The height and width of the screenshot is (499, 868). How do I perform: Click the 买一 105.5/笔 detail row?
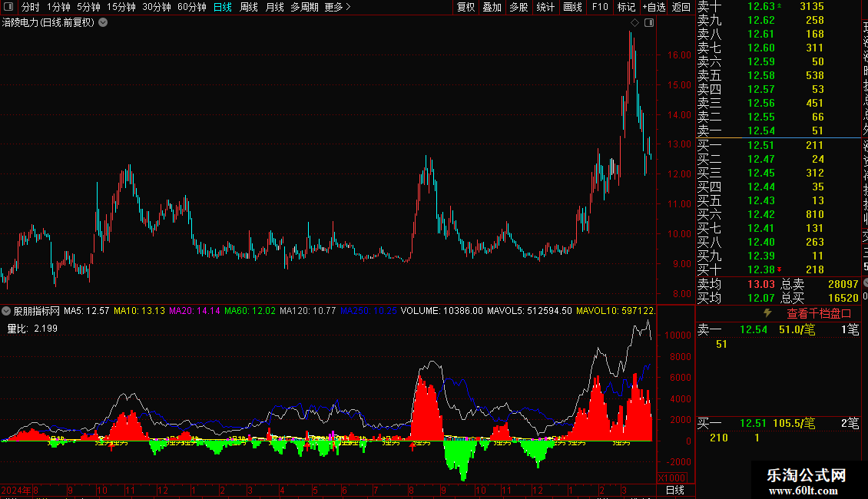point(779,424)
